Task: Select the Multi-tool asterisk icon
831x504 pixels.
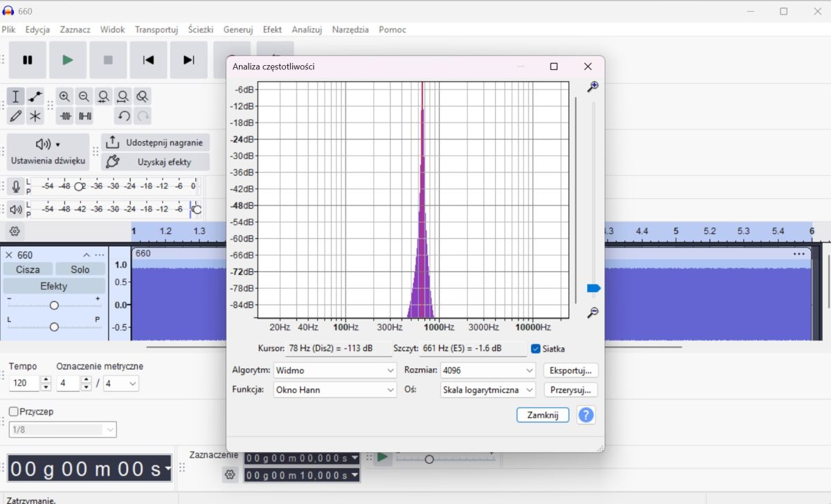Action: 35,116
